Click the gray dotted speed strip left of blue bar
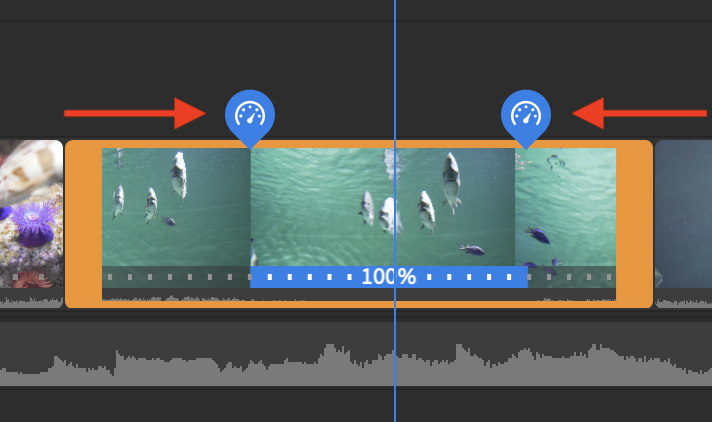Image resolution: width=712 pixels, height=422 pixels. [176, 277]
